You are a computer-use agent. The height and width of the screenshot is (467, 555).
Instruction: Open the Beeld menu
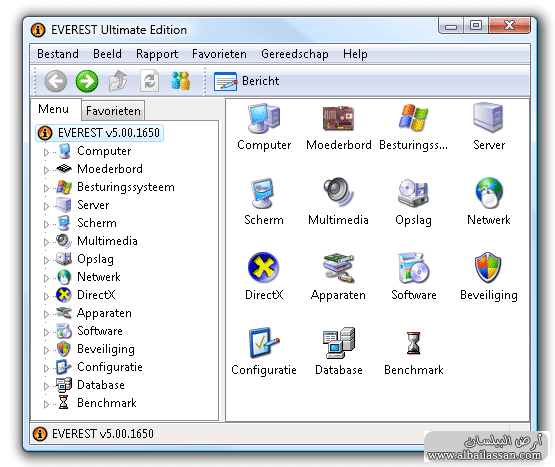click(x=107, y=54)
